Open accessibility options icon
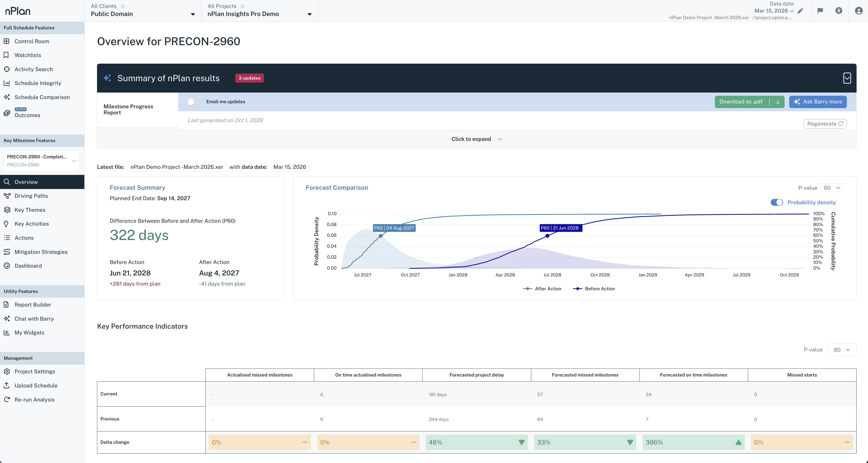The height and width of the screenshot is (463, 868). point(839,11)
